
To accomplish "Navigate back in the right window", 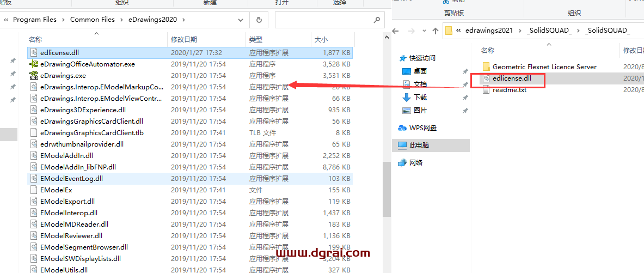I will tap(396, 31).
